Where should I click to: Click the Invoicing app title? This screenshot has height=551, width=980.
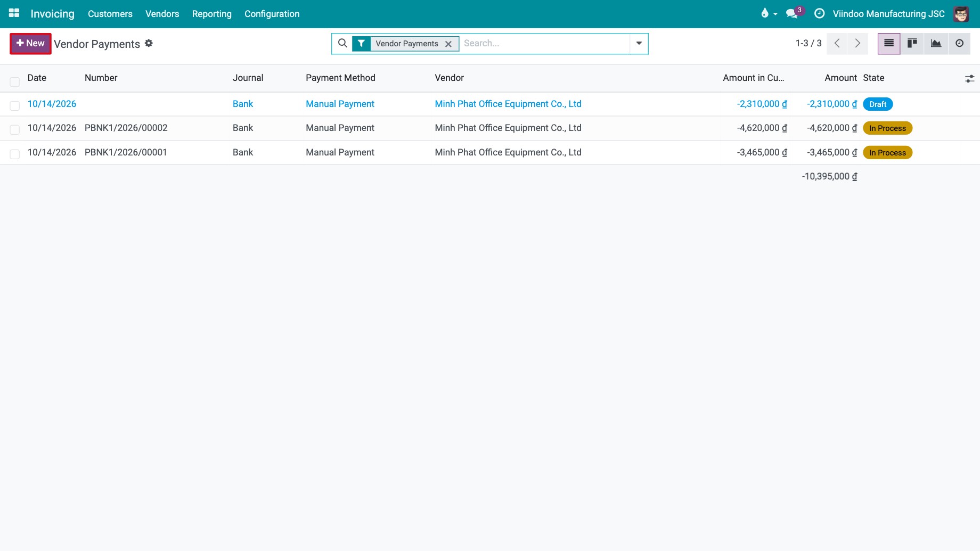point(53,14)
